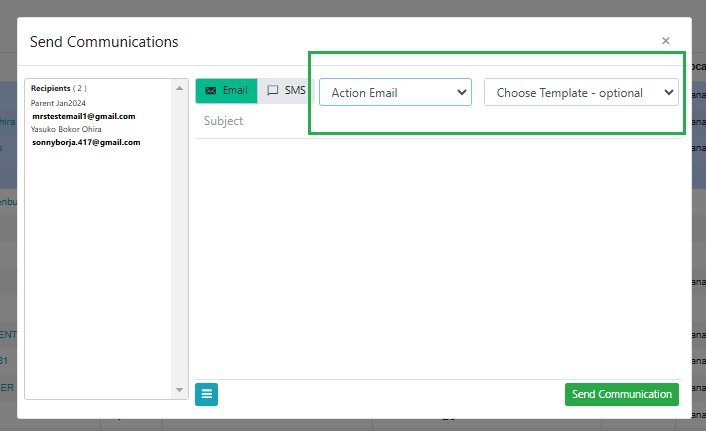Click the recipients list scrollbar track
Image resolution: width=706 pixels, height=431 pixels.
(180, 240)
